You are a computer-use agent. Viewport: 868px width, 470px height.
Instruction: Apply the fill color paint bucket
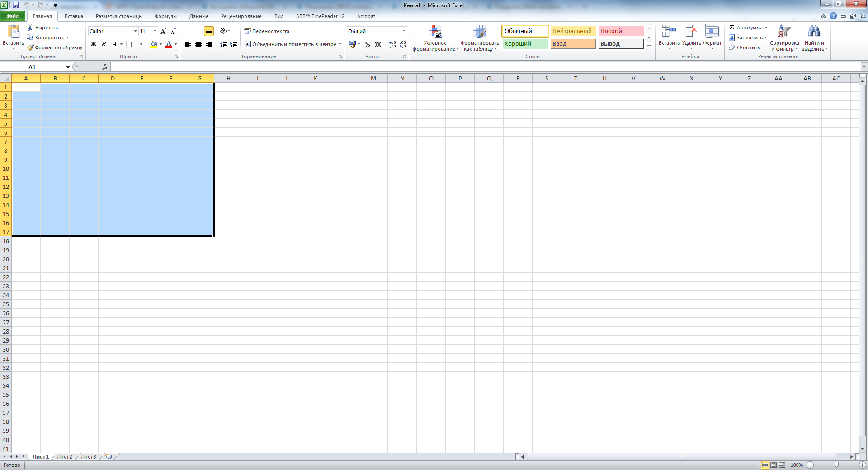154,44
